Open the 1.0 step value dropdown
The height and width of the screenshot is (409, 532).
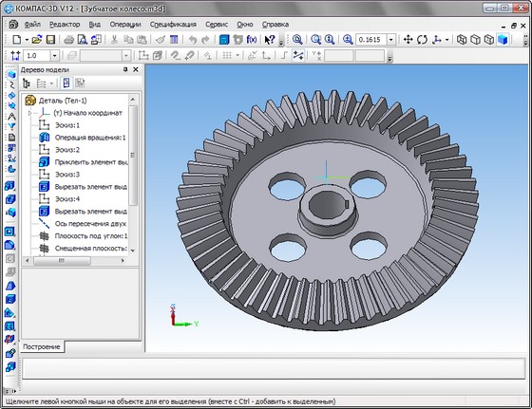click(x=55, y=56)
